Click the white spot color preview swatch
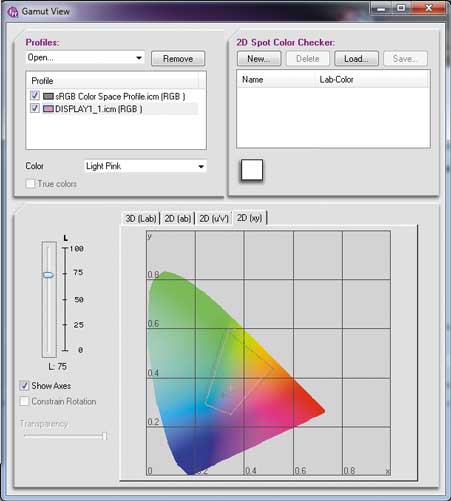Screen dimensions: 451x501 coord(252,170)
